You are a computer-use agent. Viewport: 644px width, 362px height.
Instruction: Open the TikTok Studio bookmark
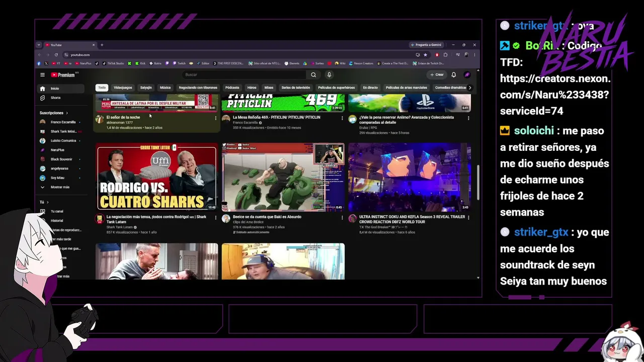click(x=113, y=63)
